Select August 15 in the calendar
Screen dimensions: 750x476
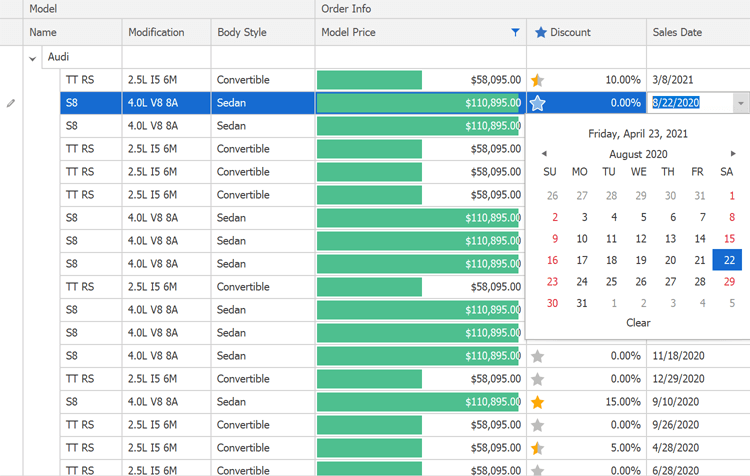(x=727, y=238)
